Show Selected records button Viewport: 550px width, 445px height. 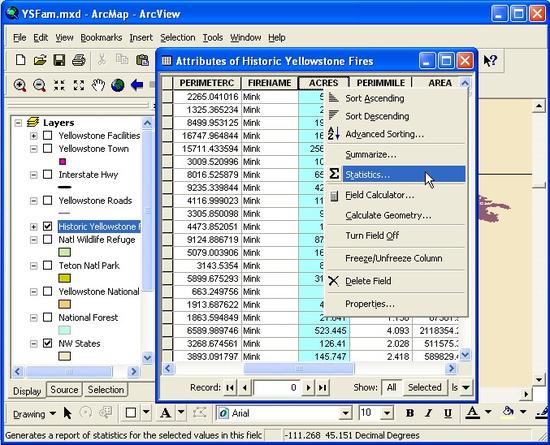pyautogui.click(x=424, y=387)
